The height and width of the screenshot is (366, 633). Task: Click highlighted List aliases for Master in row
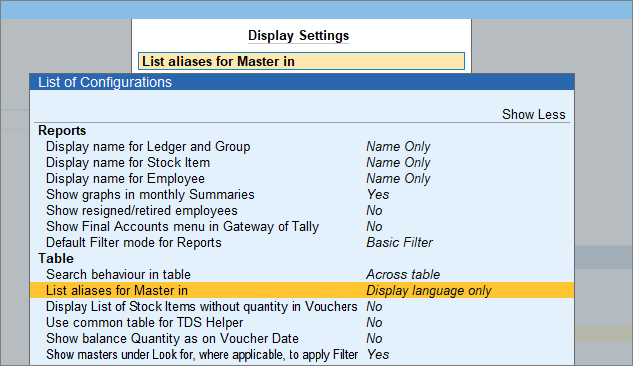302,291
